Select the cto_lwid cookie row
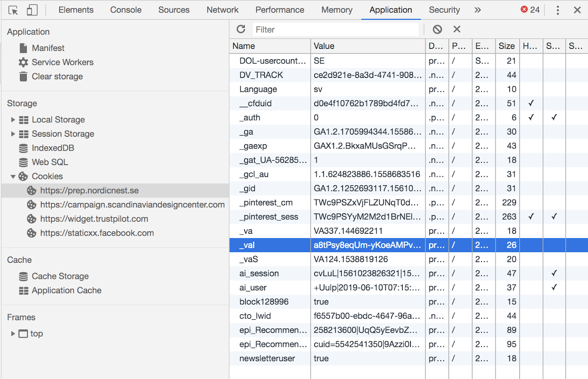The height and width of the screenshot is (379, 588). [409, 316]
